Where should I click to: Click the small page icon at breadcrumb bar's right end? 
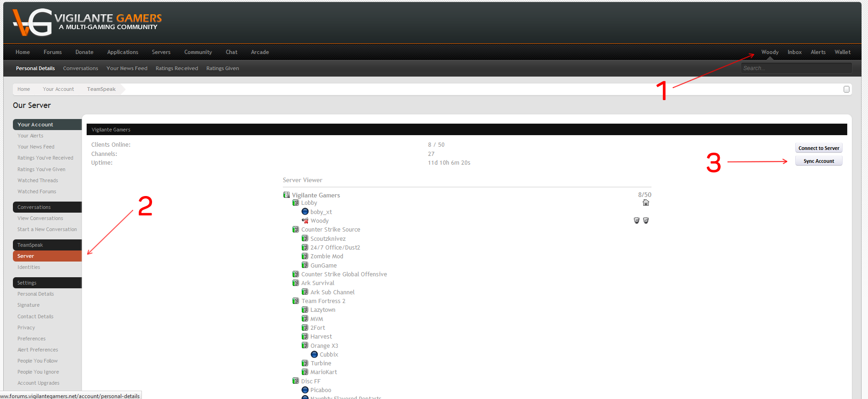[846, 89]
